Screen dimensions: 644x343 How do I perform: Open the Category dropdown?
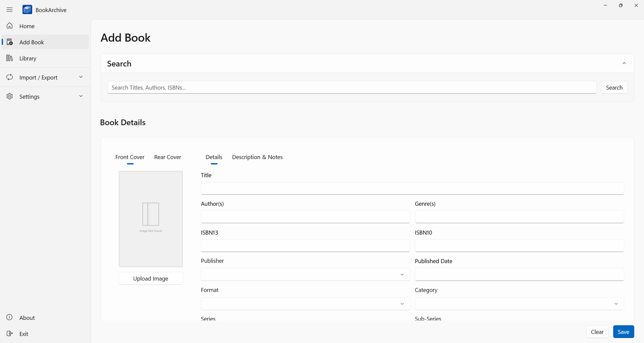(616, 304)
